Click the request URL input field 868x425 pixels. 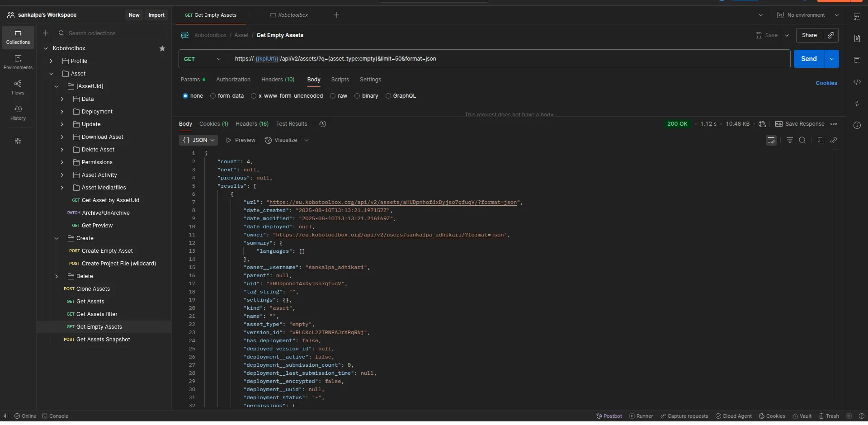pyautogui.click(x=506, y=59)
